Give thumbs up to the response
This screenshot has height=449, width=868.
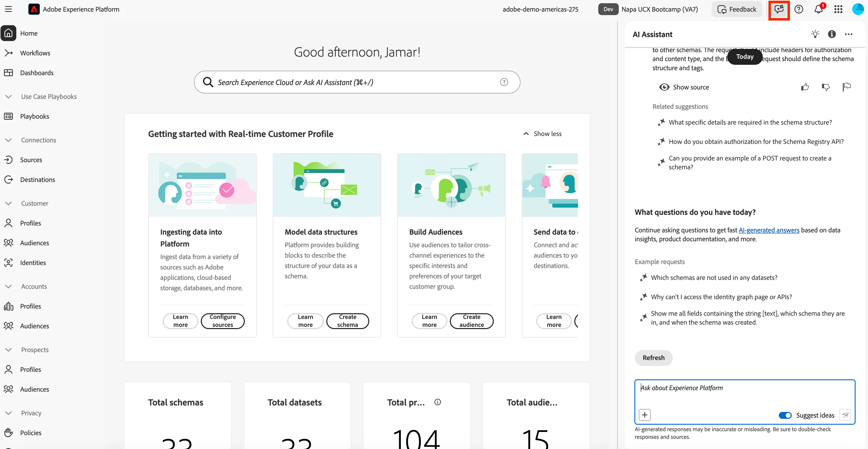click(x=805, y=87)
